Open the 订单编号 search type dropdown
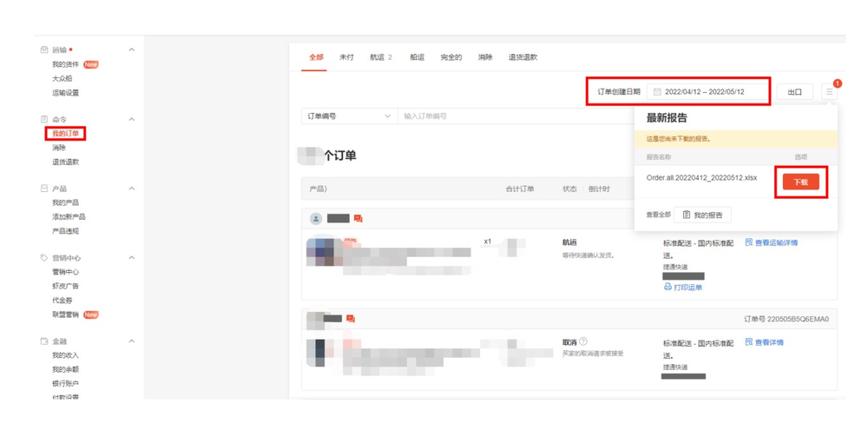The height and width of the screenshot is (424, 868). 349,116
